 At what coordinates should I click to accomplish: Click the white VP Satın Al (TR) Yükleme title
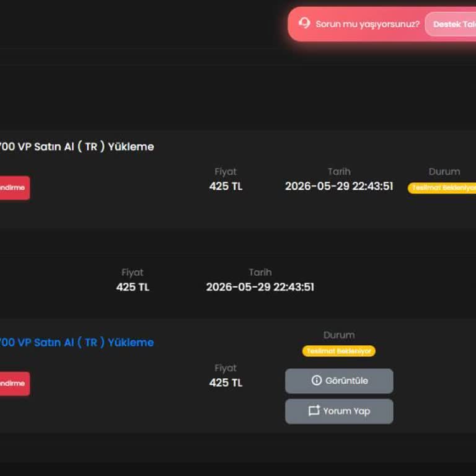click(x=76, y=147)
